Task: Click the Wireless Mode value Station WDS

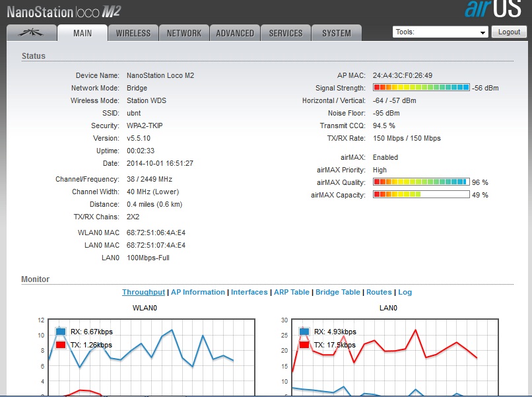Action: [x=147, y=100]
